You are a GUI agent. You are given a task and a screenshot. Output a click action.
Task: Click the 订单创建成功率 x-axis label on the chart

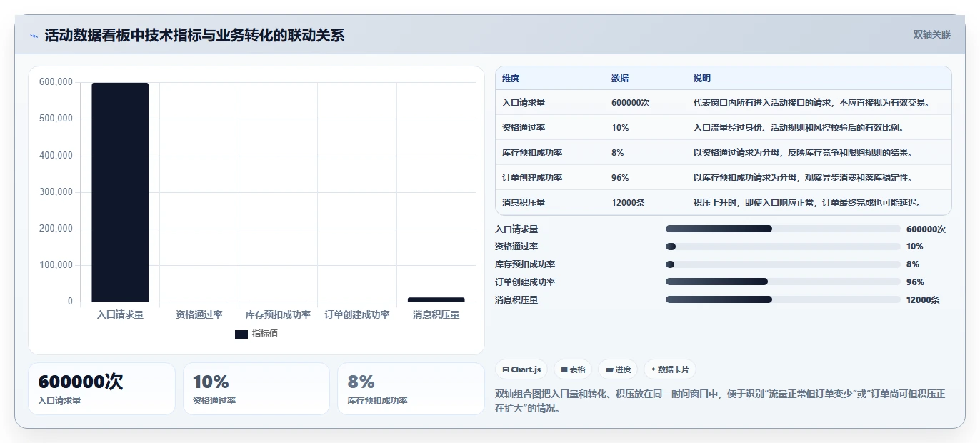357,314
